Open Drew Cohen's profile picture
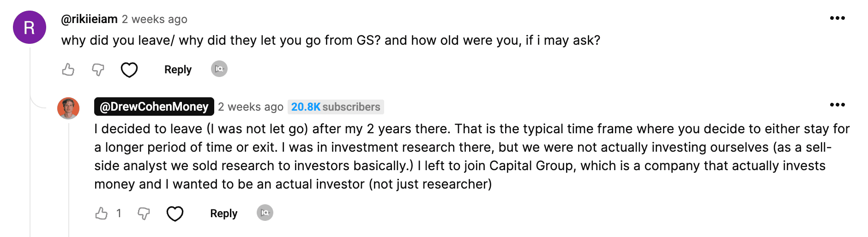Image resolution: width=868 pixels, height=237 pixels. (68, 108)
